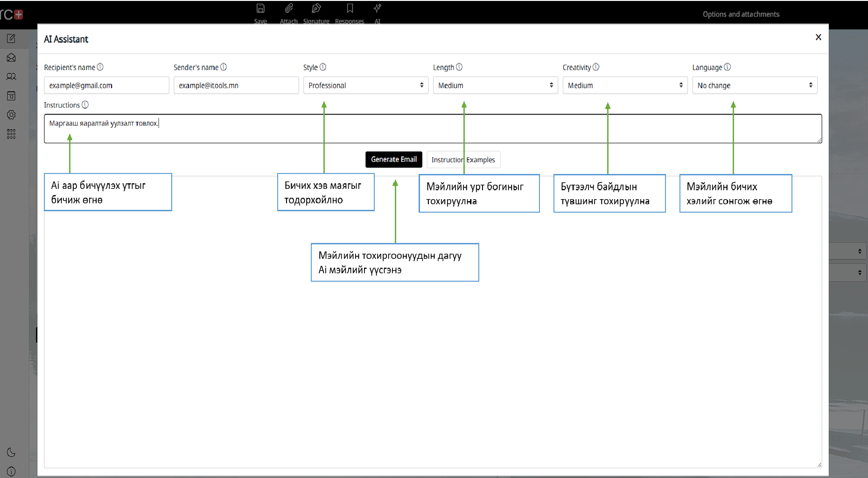Open the calendar icon in the sidebar
Screen dimensions: 868x478
point(11,96)
